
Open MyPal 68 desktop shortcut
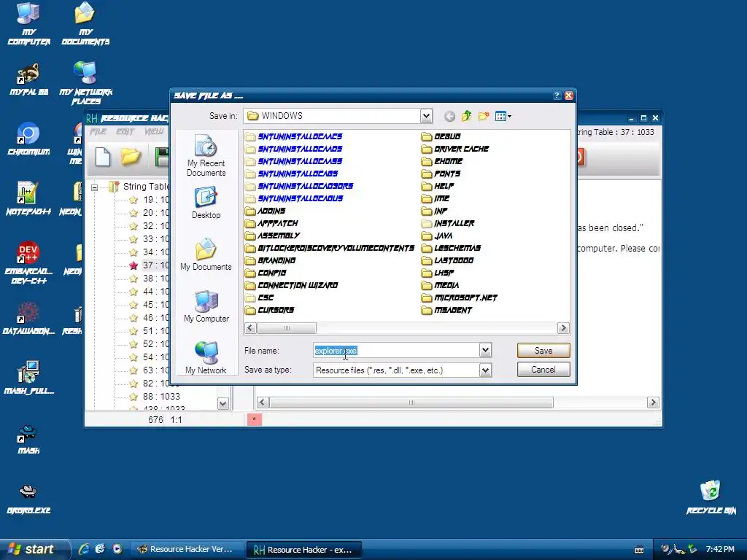28,79
